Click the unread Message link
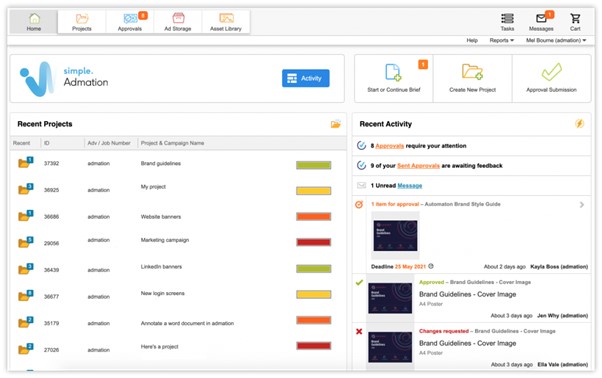 410,186
